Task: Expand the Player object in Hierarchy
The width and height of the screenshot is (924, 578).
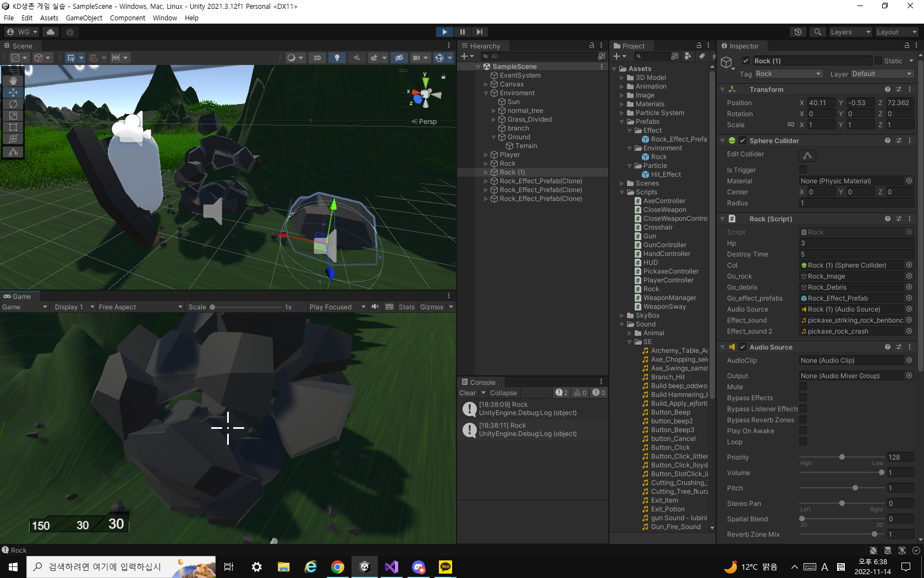Action: pyautogui.click(x=486, y=155)
